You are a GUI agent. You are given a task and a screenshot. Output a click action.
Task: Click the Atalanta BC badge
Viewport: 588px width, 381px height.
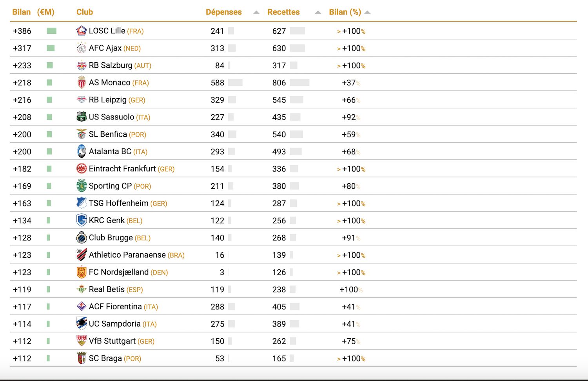82,151
